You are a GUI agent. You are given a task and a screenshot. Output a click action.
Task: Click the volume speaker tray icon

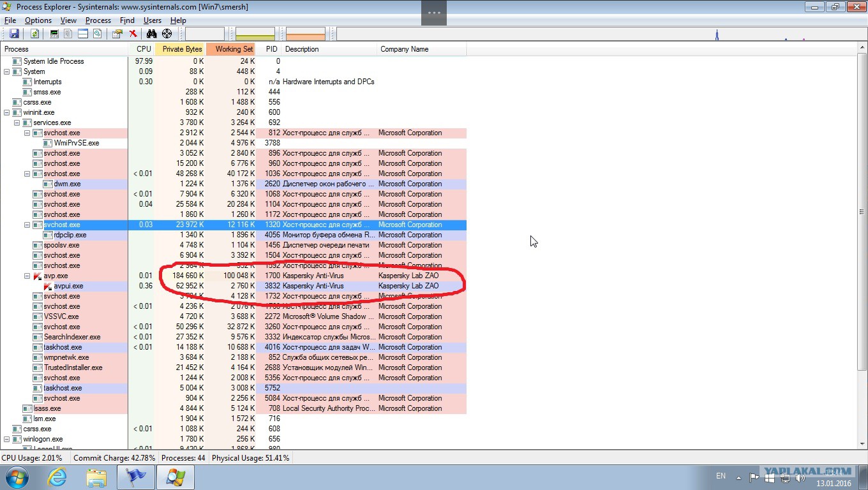(800, 478)
